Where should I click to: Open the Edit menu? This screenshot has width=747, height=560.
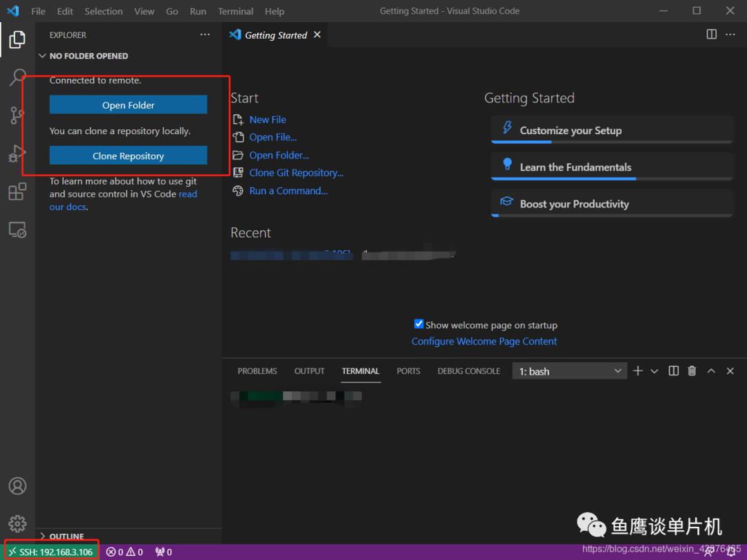pos(65,11)
